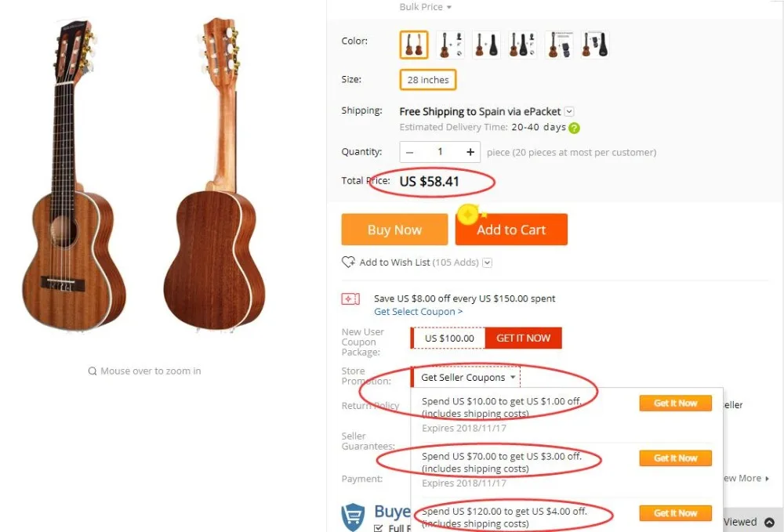Click the Quantity input field

tap(440, 152)
